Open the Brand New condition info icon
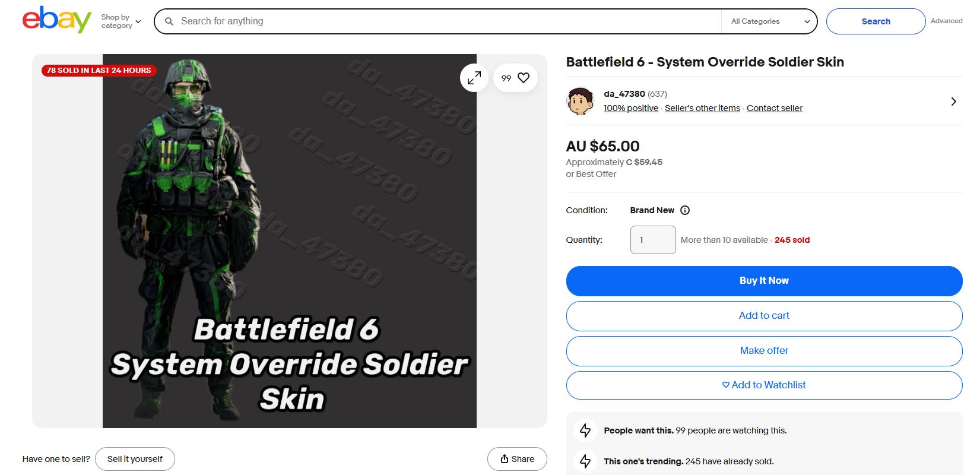 (x=685, y=210)
